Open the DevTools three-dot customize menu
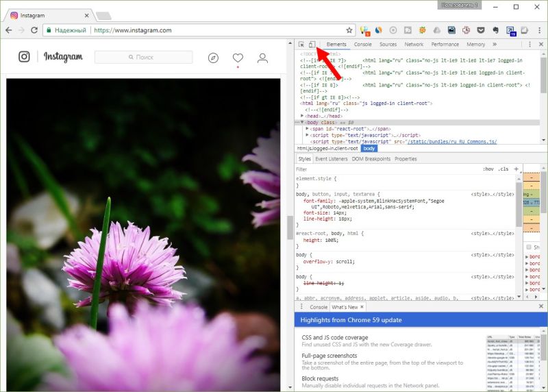The image size is (548, 392). [x=530, y=45]
